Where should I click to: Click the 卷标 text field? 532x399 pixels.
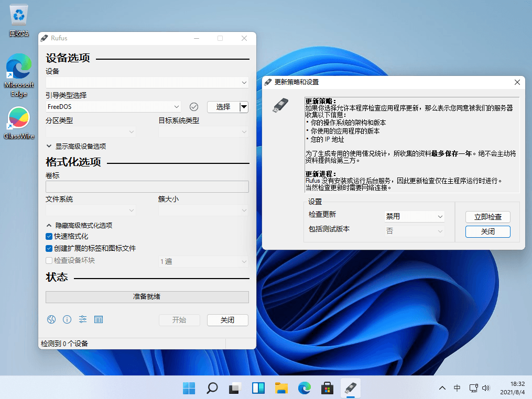pyautogui.click(x=147, y=187)
